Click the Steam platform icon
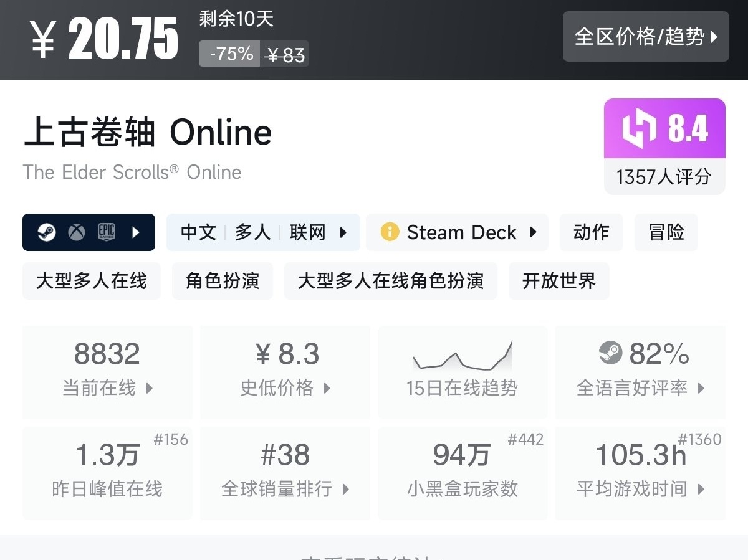 [46, 232]
